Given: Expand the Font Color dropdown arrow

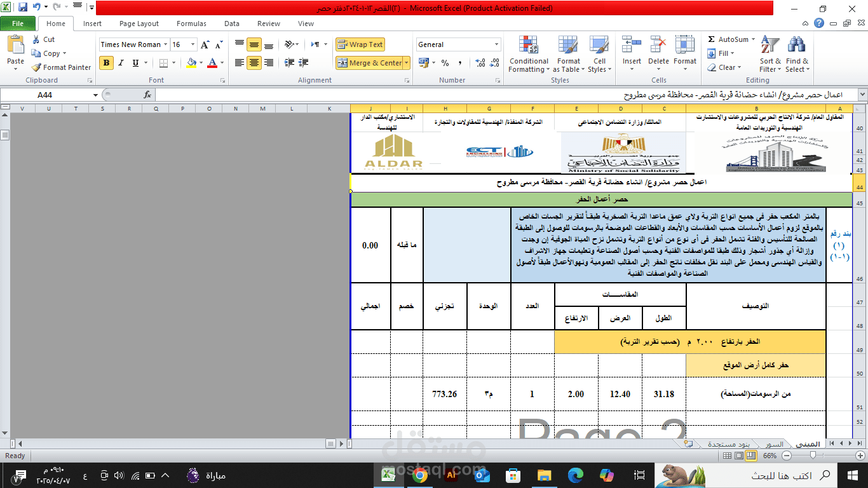Looking at the screenshot, I should (222, 63).
